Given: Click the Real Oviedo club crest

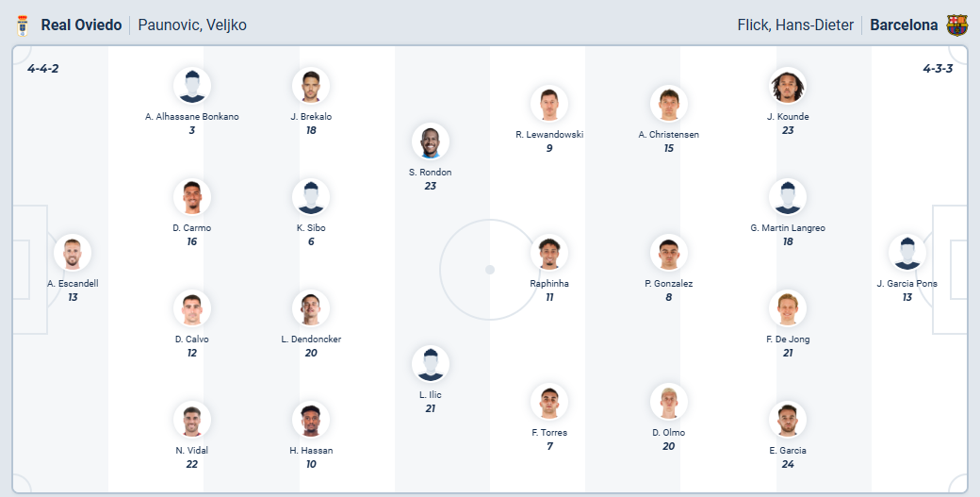Looking at the screenshot, I should tap(24, 25).
